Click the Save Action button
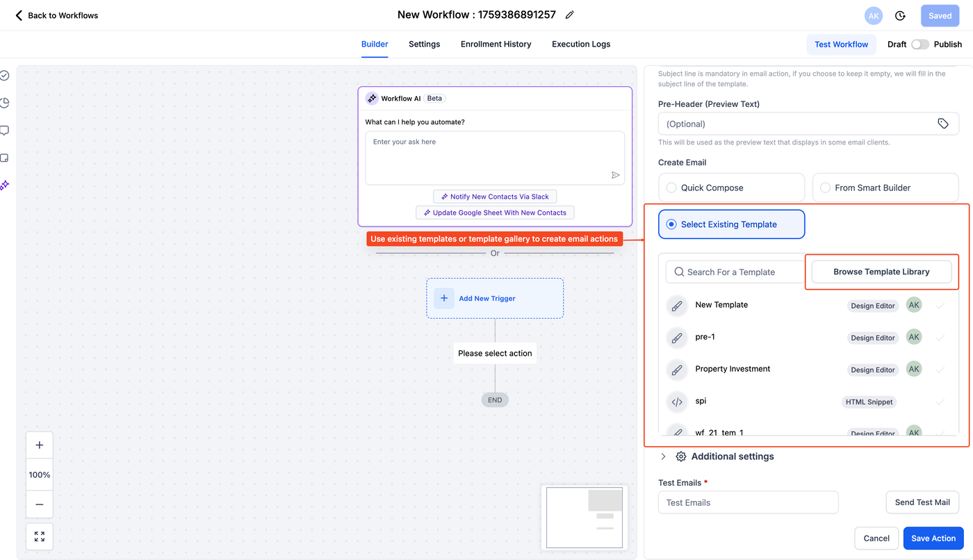This screenshot has height=560, width=973. [x=933, y=538]
